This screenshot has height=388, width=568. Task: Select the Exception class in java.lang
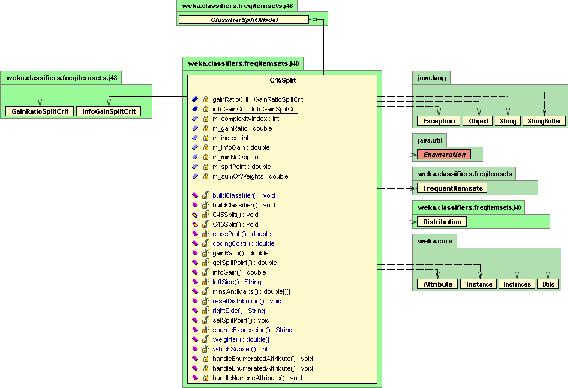click(x=439, y=121)
